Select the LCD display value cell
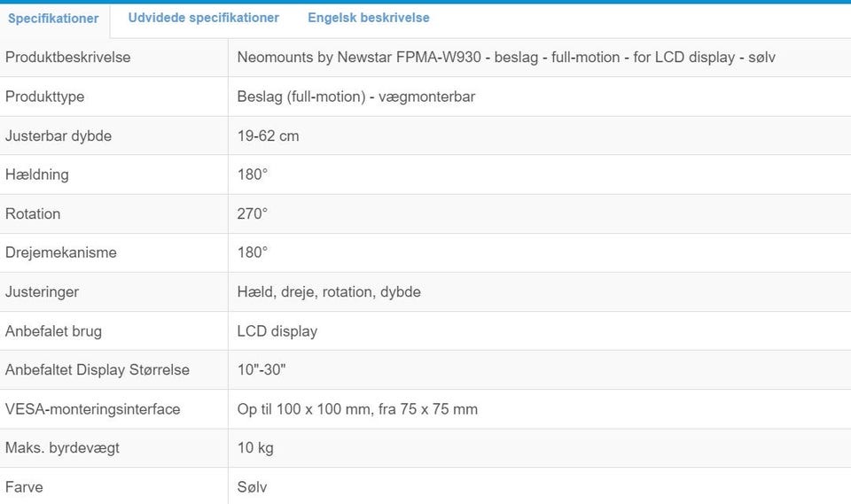851x504 pixels. (277, 331)
